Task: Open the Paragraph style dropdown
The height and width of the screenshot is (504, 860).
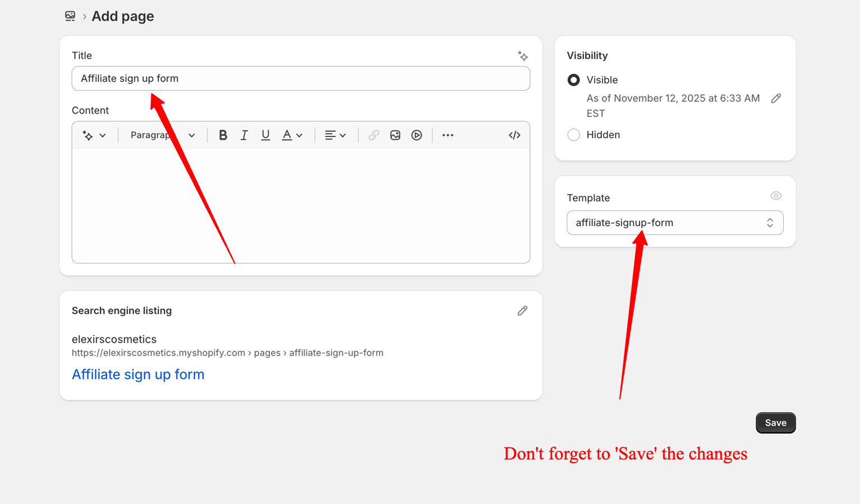Action: click(x=162, y=135)
